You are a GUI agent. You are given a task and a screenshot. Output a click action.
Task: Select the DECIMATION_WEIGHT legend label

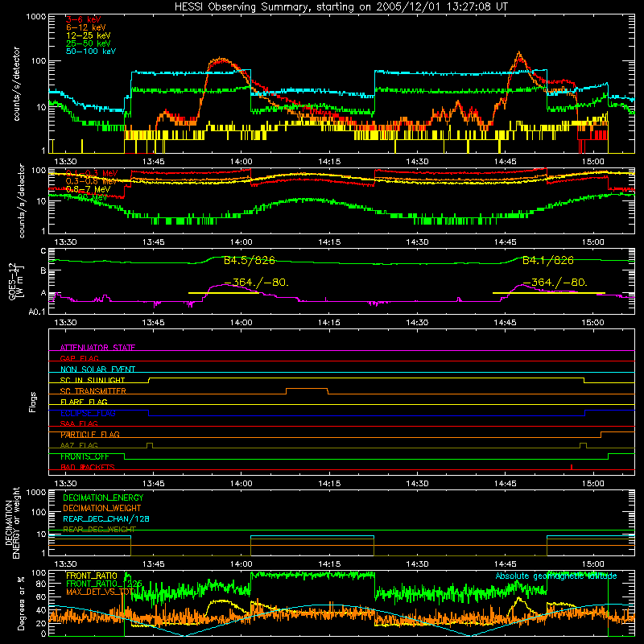pos(102,508)
